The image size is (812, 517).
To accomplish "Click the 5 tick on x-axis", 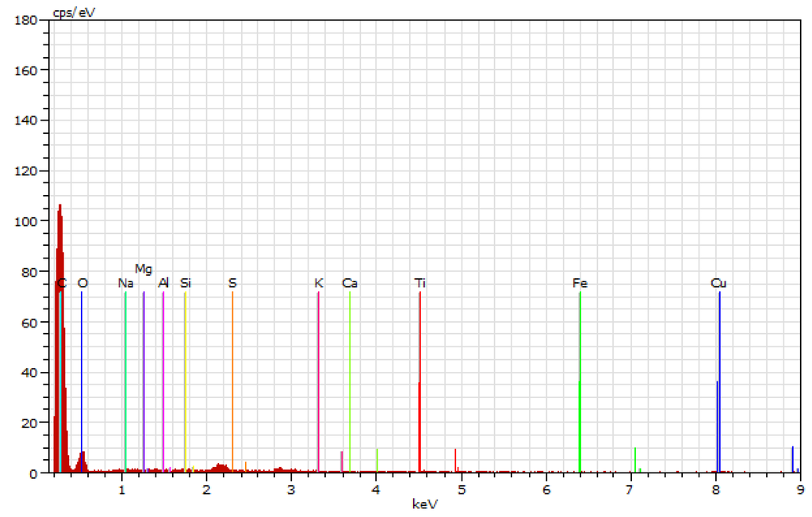I will coord(462,489).
